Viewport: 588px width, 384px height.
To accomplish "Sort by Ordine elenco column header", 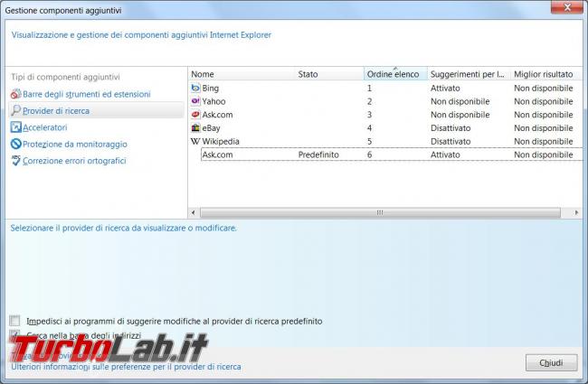I will [x=395, y=74].
